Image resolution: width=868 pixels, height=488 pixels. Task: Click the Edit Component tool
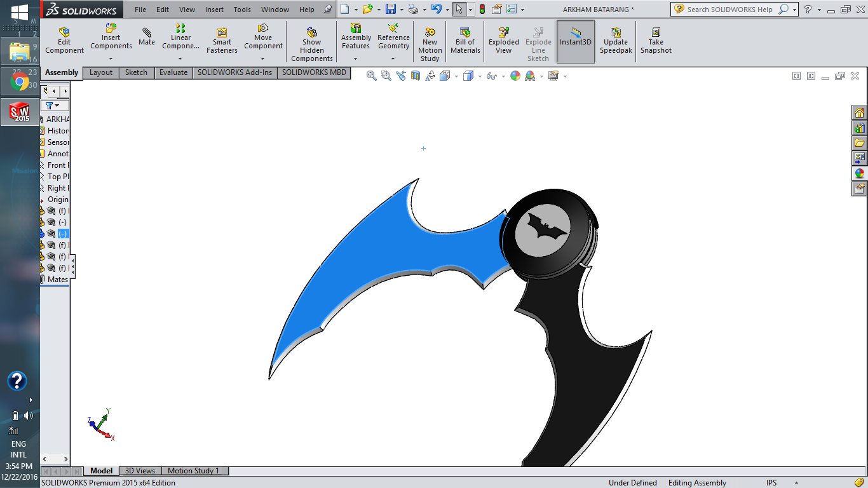pos(64,41)
